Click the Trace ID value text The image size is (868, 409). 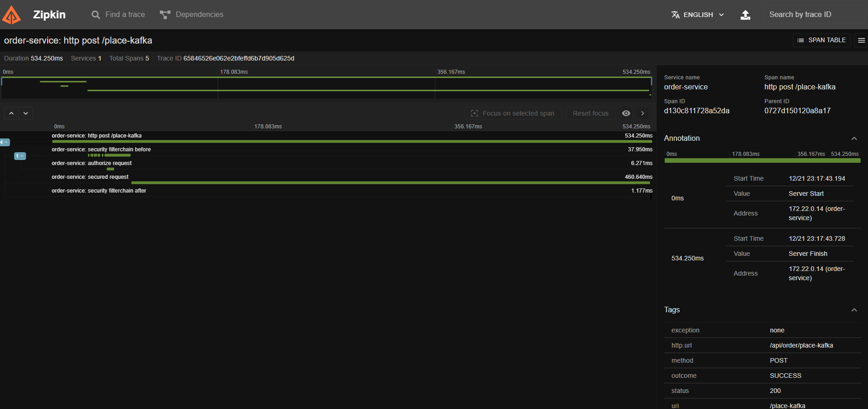click(x=239, y=58)
